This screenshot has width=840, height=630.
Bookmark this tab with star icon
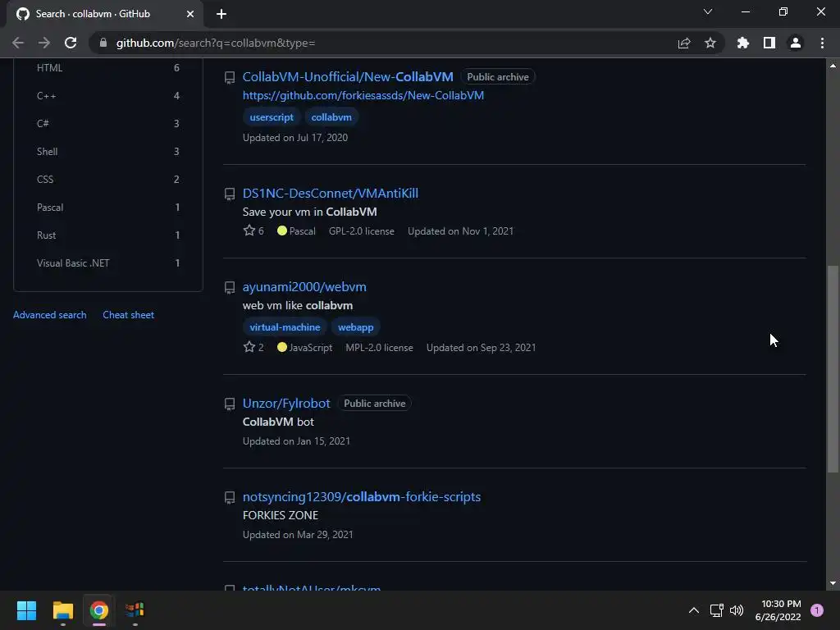[x=710, y=43]
